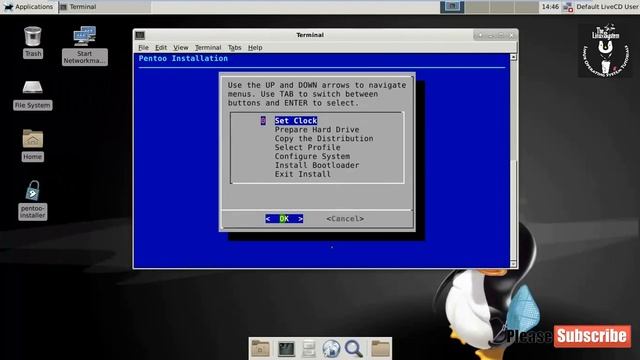Open the Trash desktop icon
640x360 pixels.
click(x=33, y=42)
